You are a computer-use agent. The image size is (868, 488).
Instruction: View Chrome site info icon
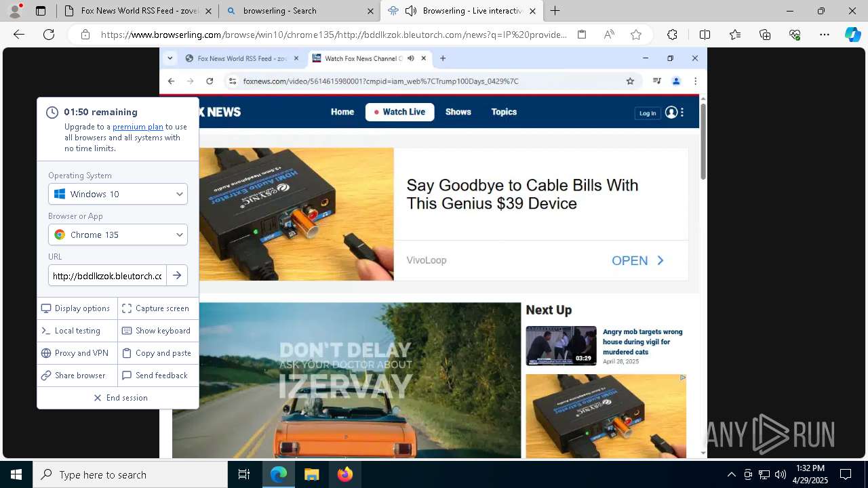tap(233, 81)
